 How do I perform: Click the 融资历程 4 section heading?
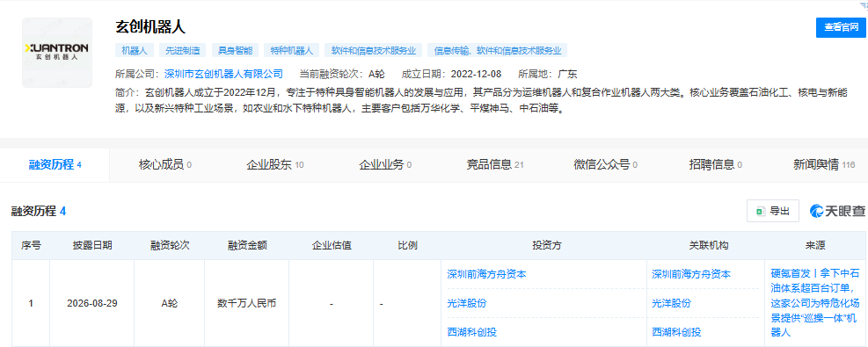[x=39, y=211]
